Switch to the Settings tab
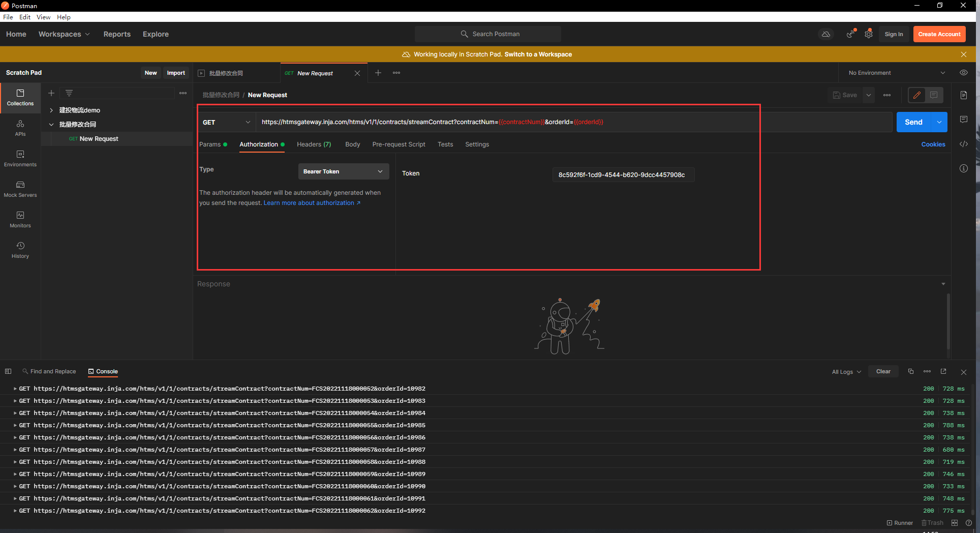 click(x=477, y=144)
